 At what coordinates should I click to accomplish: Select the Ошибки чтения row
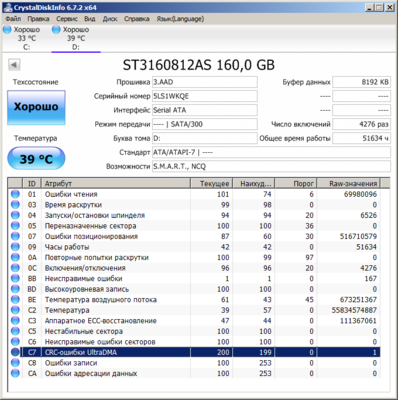pos(194,194)
